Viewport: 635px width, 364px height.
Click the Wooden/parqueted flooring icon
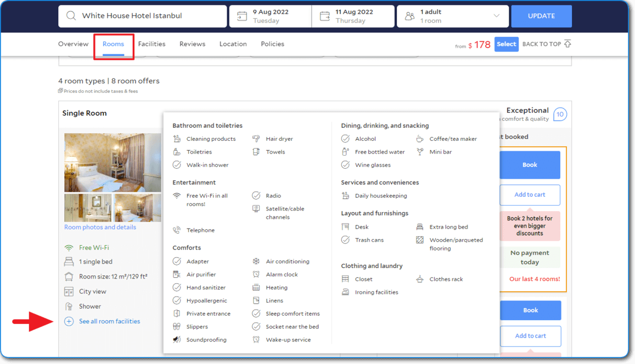[x=420, y=240]
